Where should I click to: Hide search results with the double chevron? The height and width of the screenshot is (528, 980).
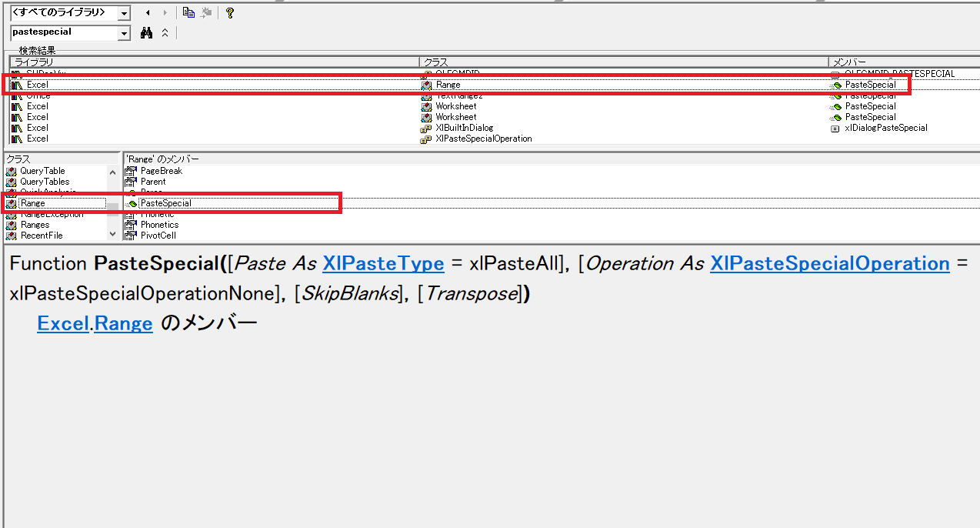coord(165,33)
